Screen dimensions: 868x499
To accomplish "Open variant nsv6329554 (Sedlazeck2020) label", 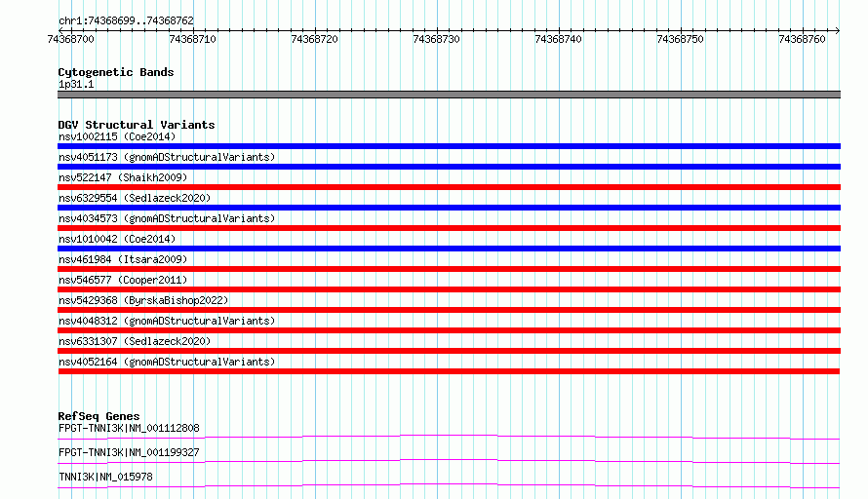I will click(135, 198).
